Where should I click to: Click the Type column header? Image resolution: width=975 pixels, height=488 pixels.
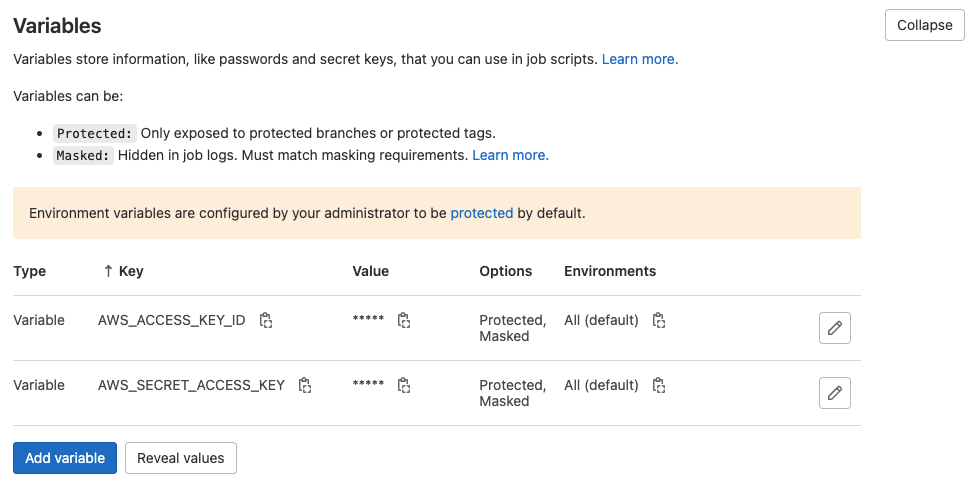tap(29, 271)
